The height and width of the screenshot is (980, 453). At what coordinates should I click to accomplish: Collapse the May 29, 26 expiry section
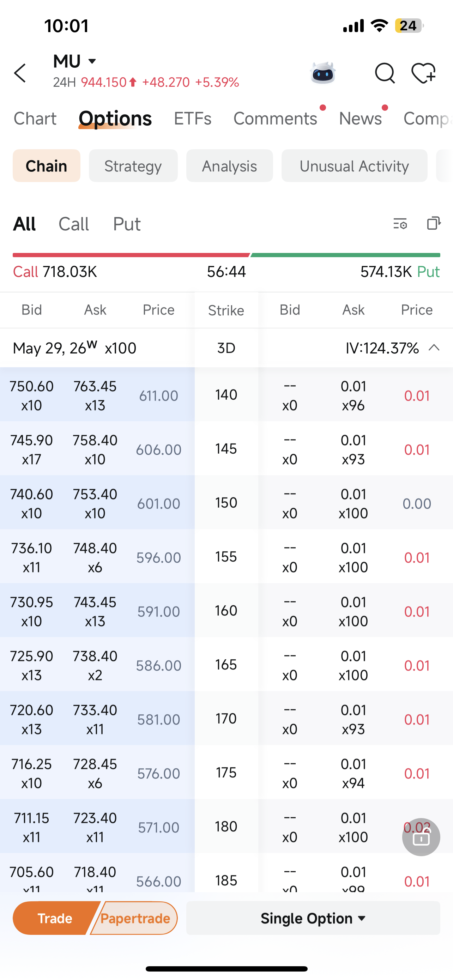pos(434,348)
